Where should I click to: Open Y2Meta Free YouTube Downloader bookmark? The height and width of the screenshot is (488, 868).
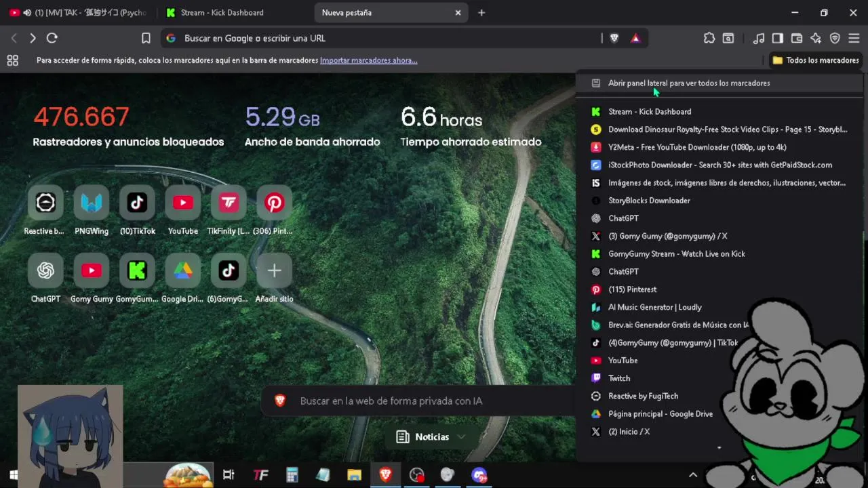pyautogui.click(x=719, y=147)
